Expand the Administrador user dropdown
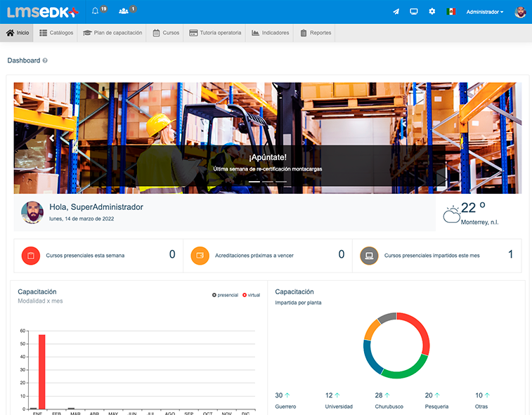This screenshot has width=532, height=415. (x=485, y=12)
